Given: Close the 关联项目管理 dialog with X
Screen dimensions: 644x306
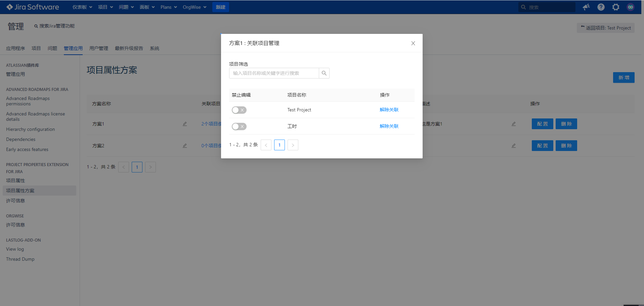Looking at the screenshot, I should click(413, 43).
